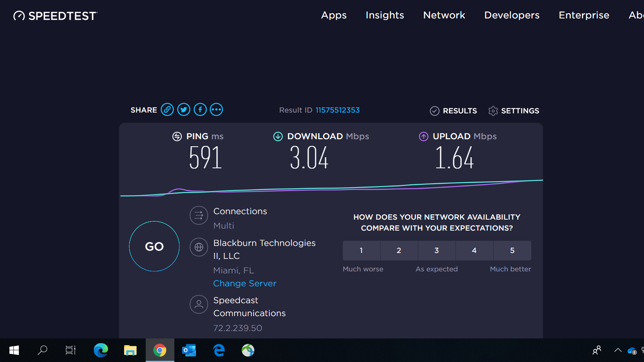Click Change Server link

(245, 283)
